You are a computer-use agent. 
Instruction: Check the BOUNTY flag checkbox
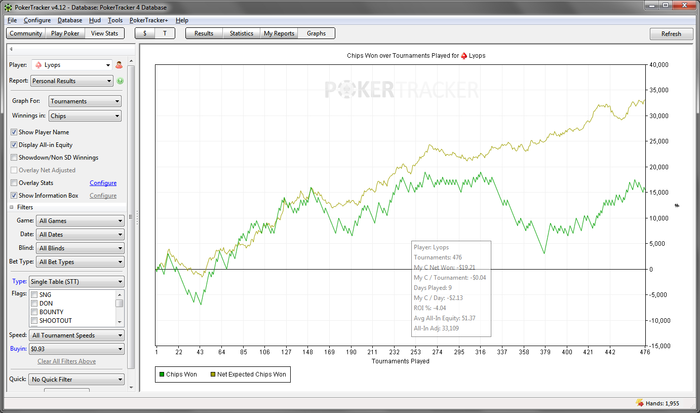click(34, 312)
